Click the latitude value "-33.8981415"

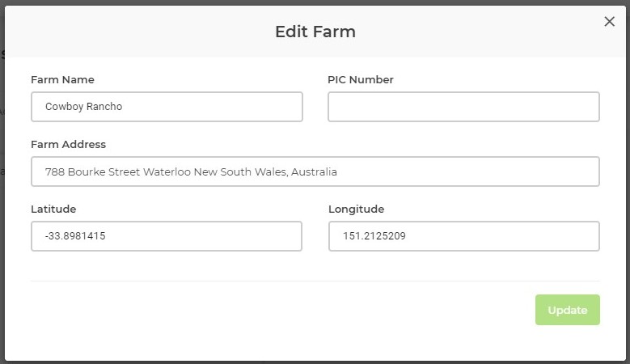click(75, 236)
